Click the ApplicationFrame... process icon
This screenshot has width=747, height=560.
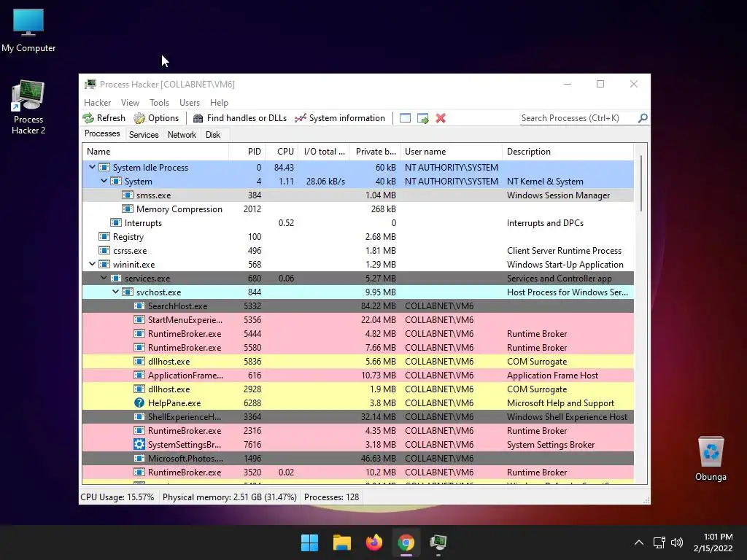click(139, 376)
